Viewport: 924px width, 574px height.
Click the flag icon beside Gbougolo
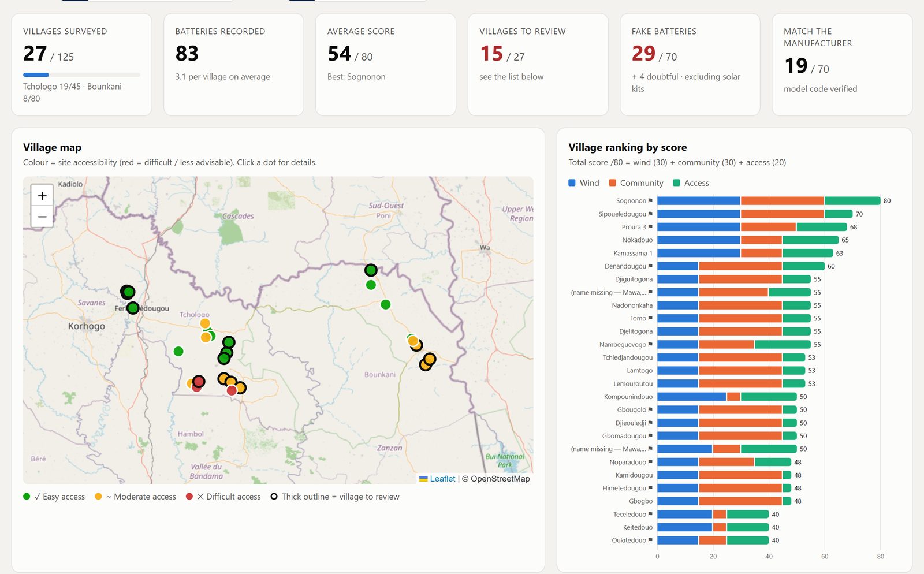click(x=650, y=410)
